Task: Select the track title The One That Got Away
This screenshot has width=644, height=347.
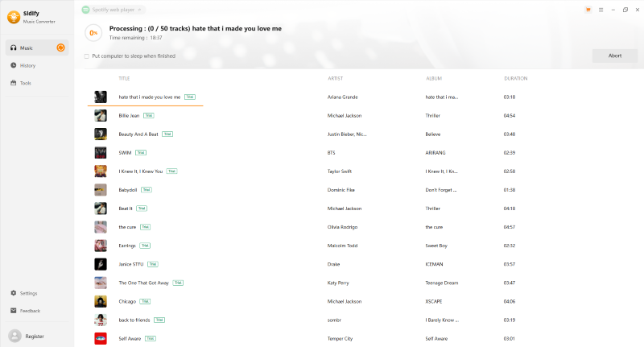Action: point(144,283)
